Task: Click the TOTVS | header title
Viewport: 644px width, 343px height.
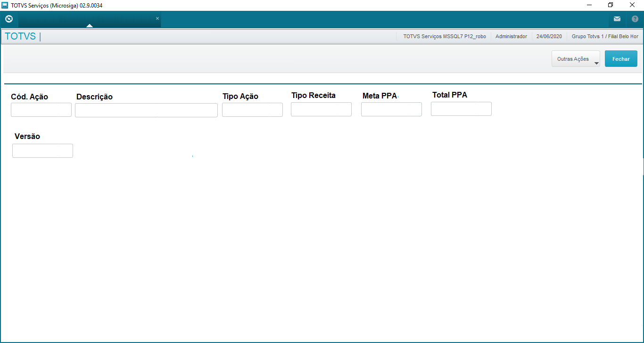Action: click(23, 36)
